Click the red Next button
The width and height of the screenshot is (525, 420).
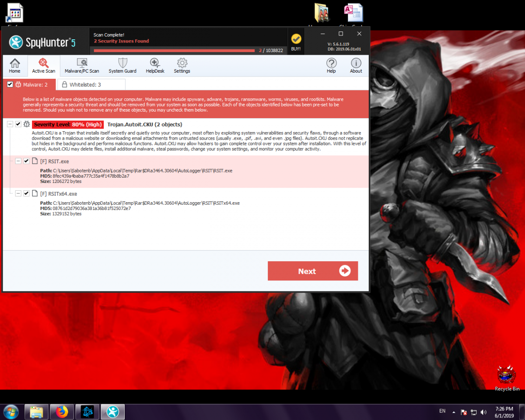tap(313, 271)
